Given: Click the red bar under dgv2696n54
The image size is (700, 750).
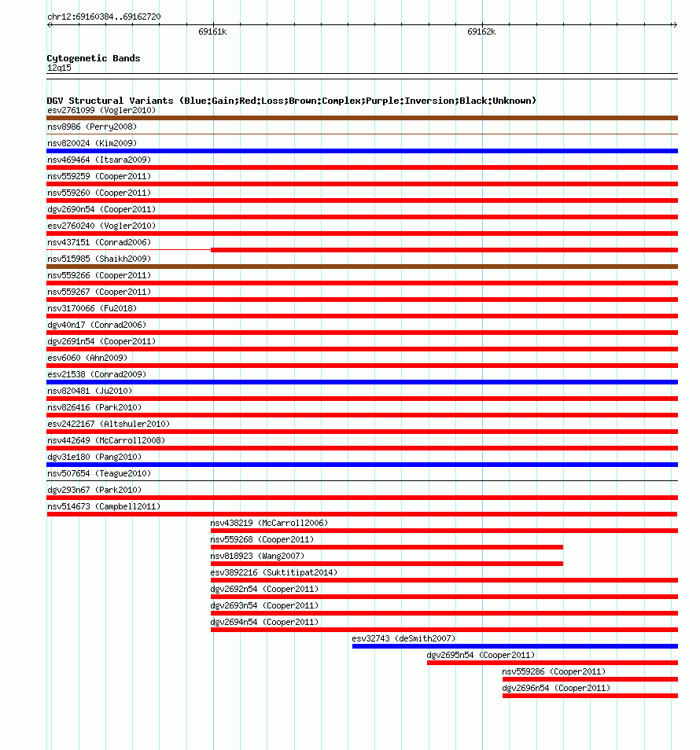Looking at the screenshot, I should click(x=590, y=696).
